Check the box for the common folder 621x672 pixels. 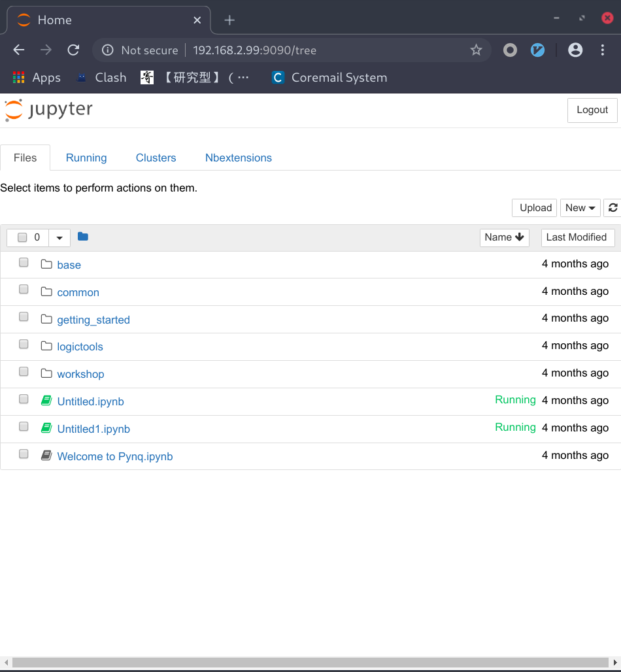coord(24,290)
